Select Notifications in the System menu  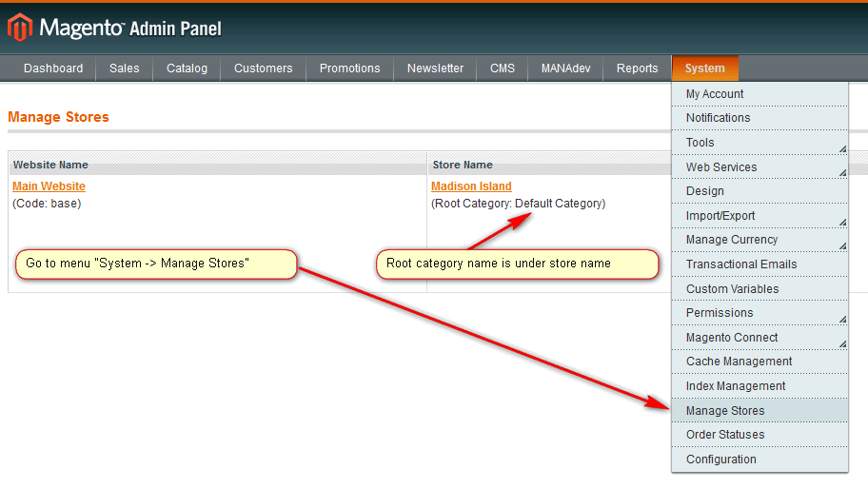point(759,118)
